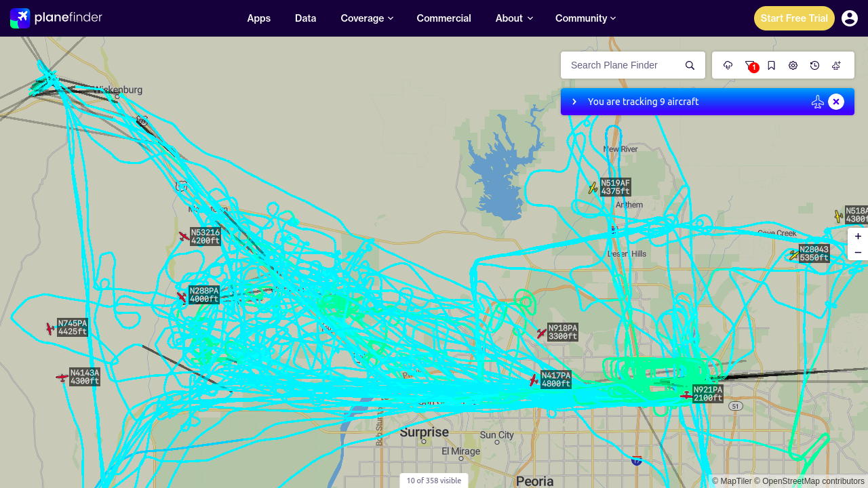Select aircraft N417PA on the map
The image size is (868, 488).
pos(534,380)
